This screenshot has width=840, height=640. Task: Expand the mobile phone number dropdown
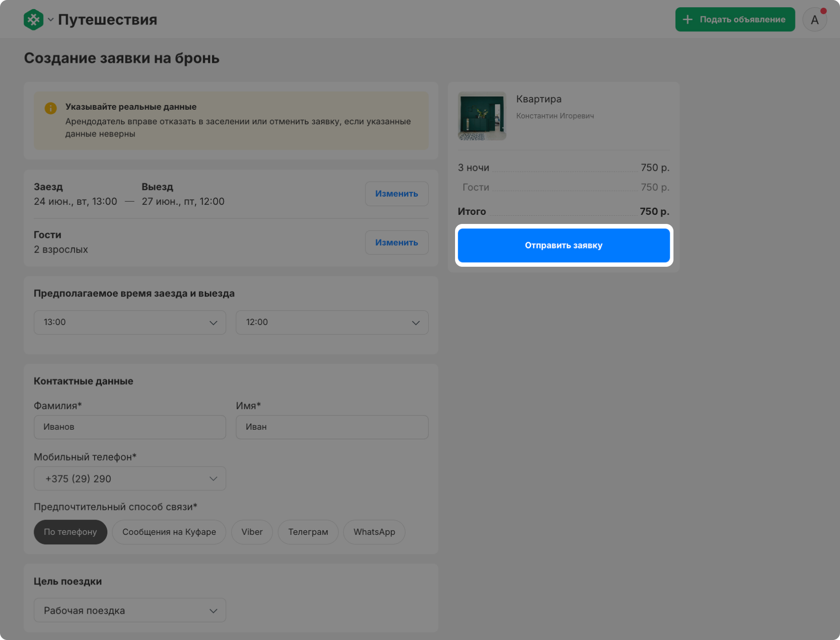pos(130,479)
